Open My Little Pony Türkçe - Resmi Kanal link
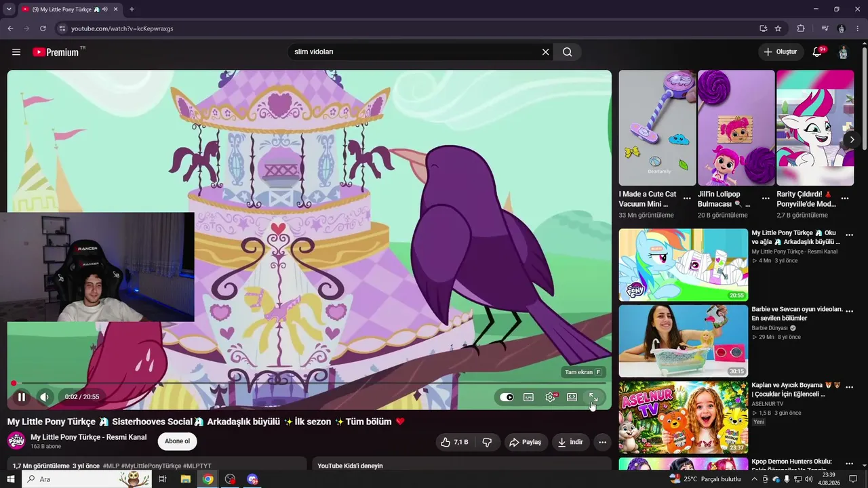The image size is (868, 488). (89, 437)
